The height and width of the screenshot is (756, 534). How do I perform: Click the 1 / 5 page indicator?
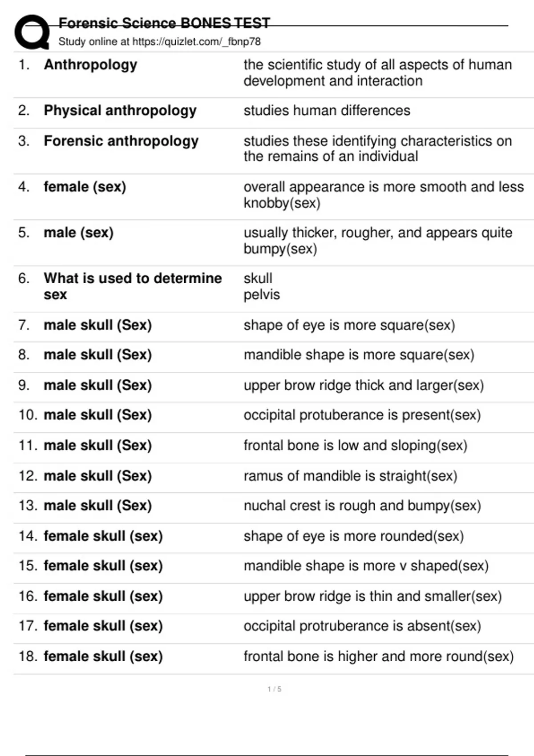tap(274, 689)
